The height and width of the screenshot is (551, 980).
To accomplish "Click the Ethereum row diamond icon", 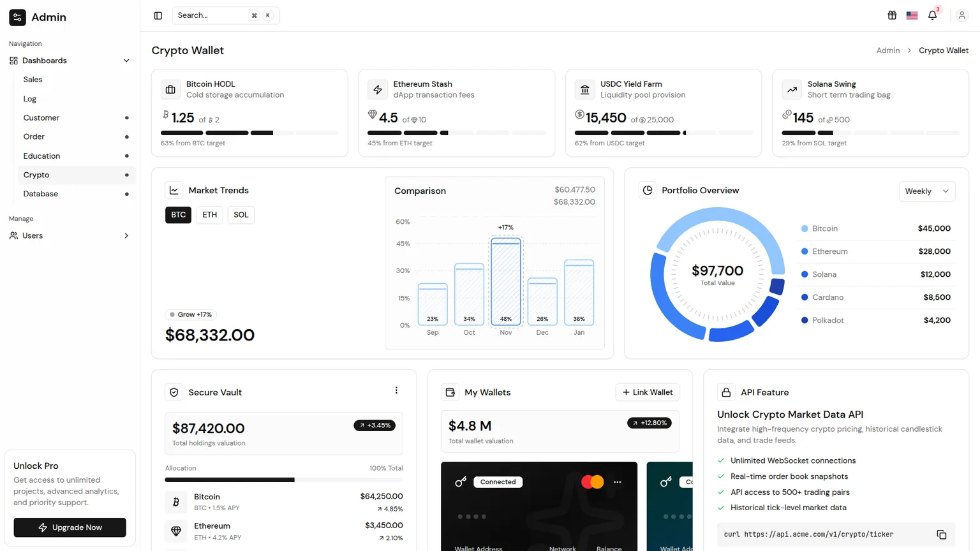I will (176, 531).
